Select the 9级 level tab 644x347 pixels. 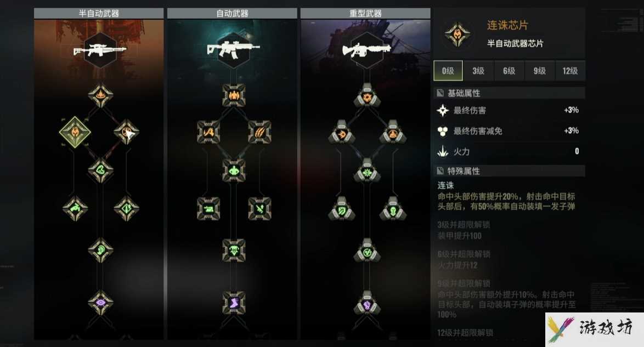pos(539,71)
